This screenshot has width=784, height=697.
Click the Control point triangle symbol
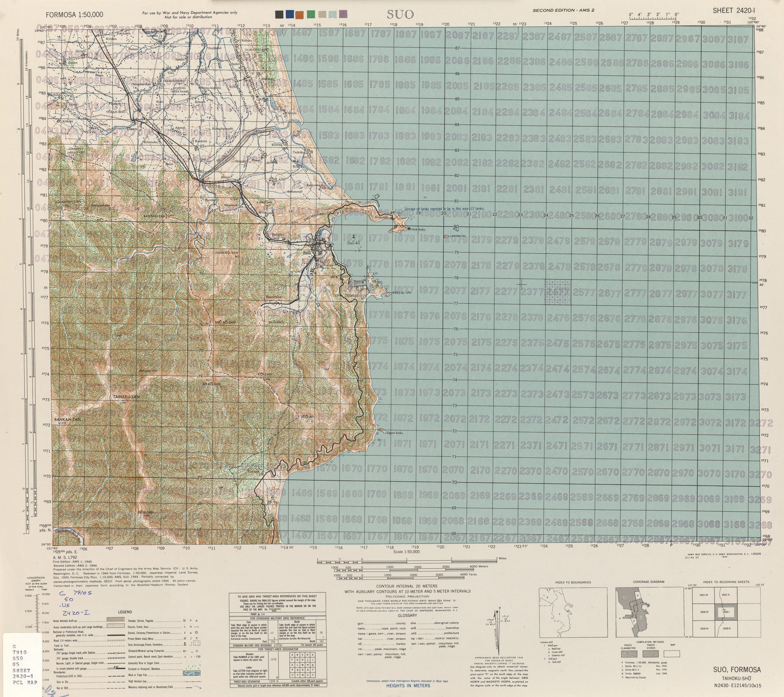[x=185, y=657]
